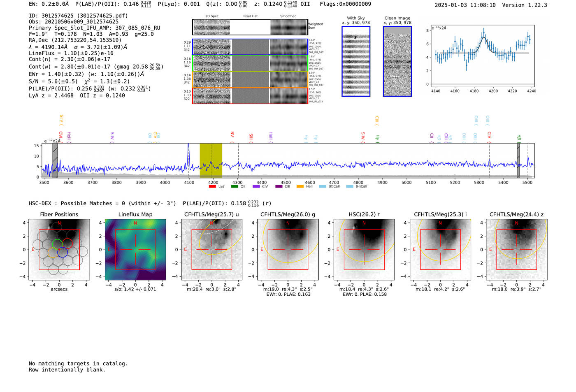Select the HeII orange legend swatch
This screenshot has width=576, height=392.
coord(300,186)
